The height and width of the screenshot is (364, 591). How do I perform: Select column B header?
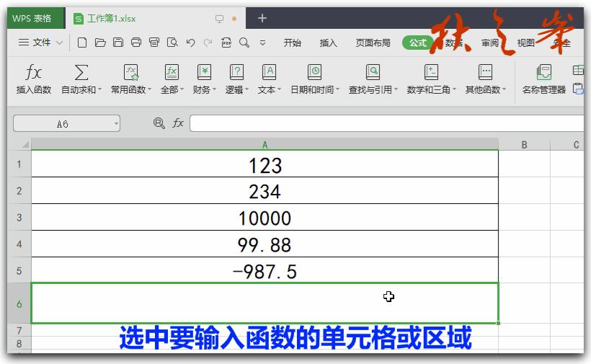[x=524, y=145]
